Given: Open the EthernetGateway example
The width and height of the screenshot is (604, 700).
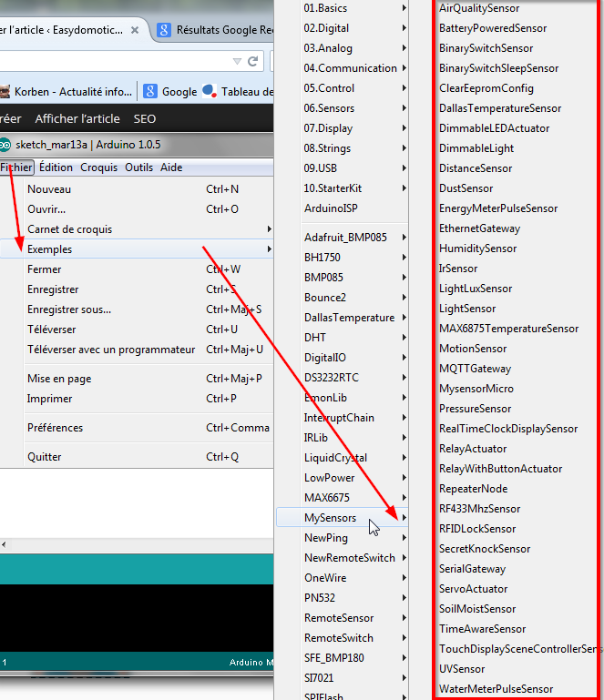Looking at the screenshot, I should (x=479, y=228).
